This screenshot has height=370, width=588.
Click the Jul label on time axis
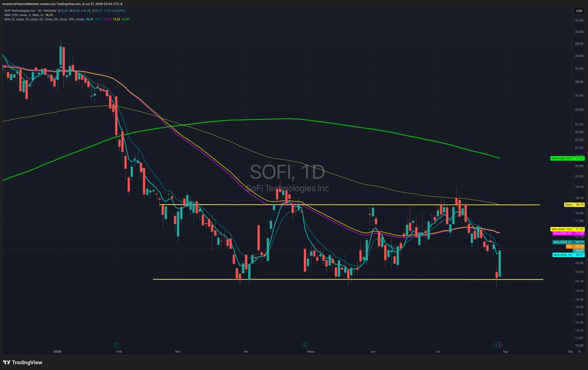coord(438,351)
